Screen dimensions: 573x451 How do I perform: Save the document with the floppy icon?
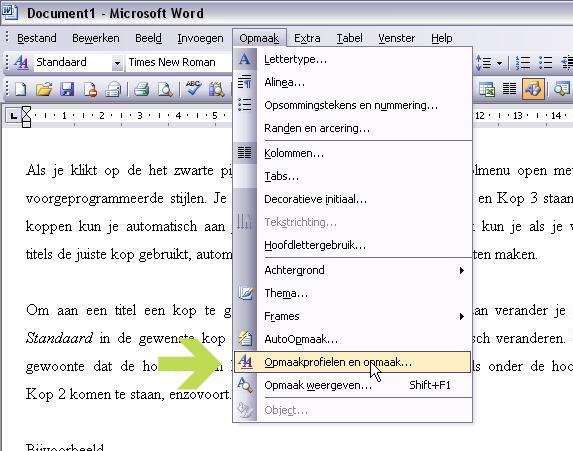[x=67, y=89]
